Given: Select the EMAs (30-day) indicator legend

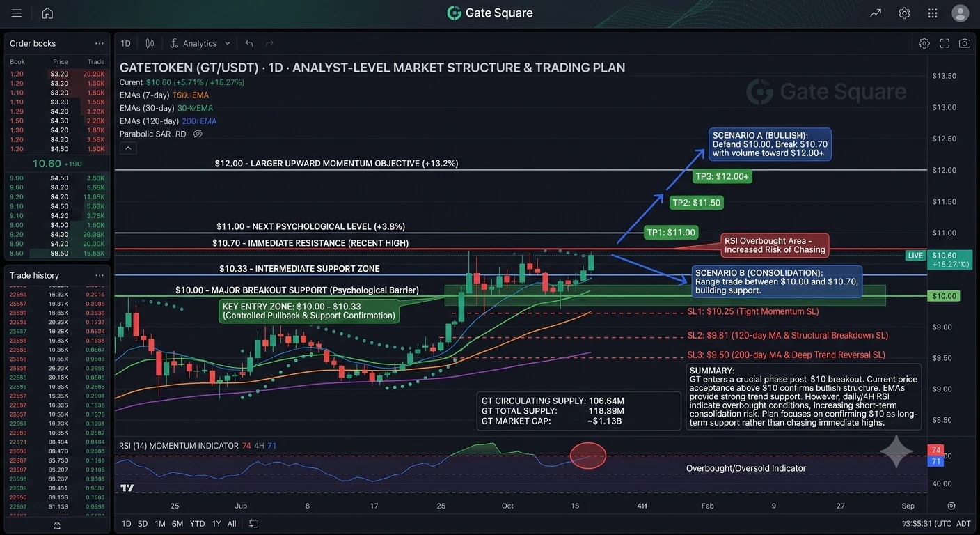Looking at the screenshot, I should tap(166, 108).
